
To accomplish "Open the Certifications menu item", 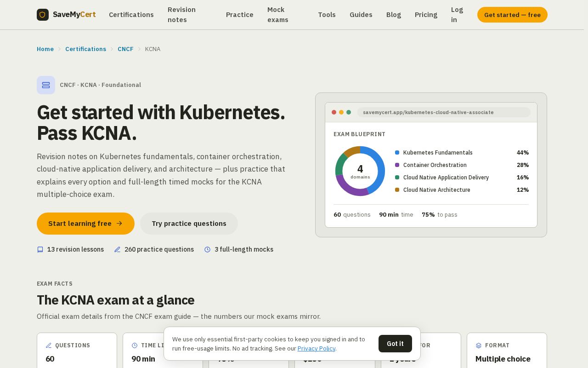I will pos(131,15).
